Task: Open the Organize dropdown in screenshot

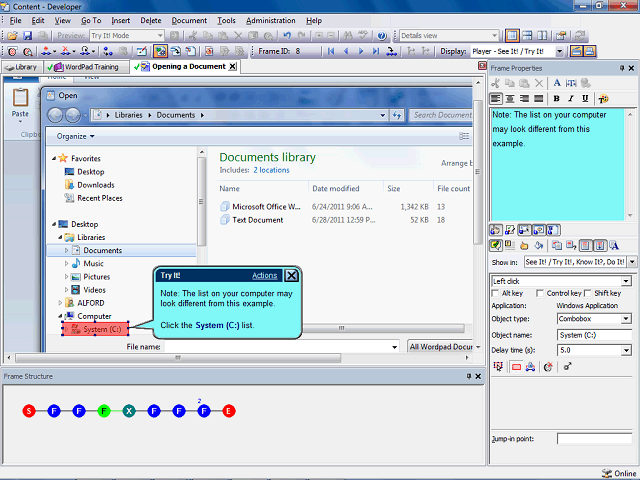Action: click(x=76, y=136)
